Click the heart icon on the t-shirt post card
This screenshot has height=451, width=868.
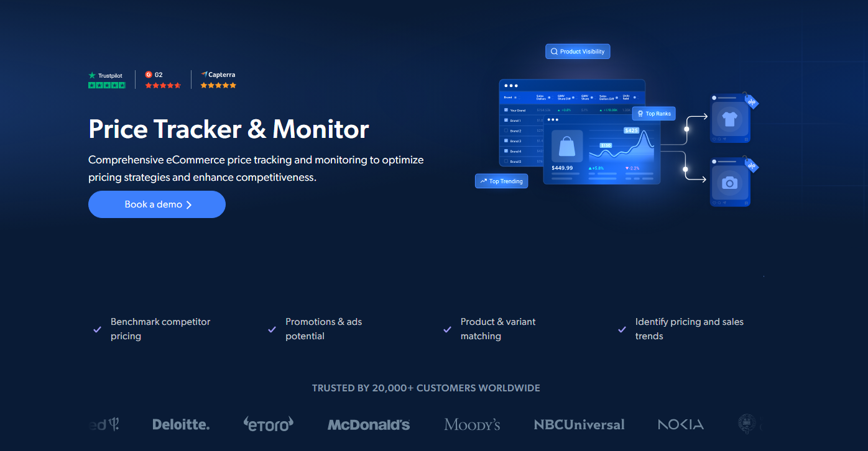click(x=714, y=139)
